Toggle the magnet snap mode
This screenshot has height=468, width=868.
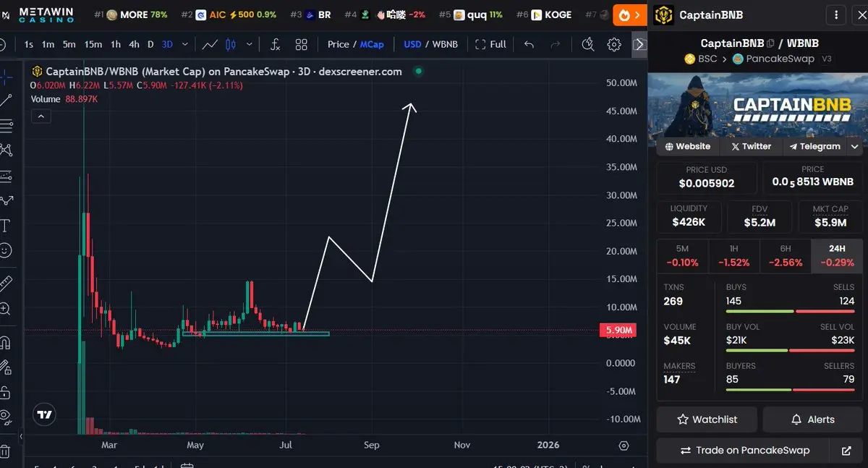(x=5, y=342)
